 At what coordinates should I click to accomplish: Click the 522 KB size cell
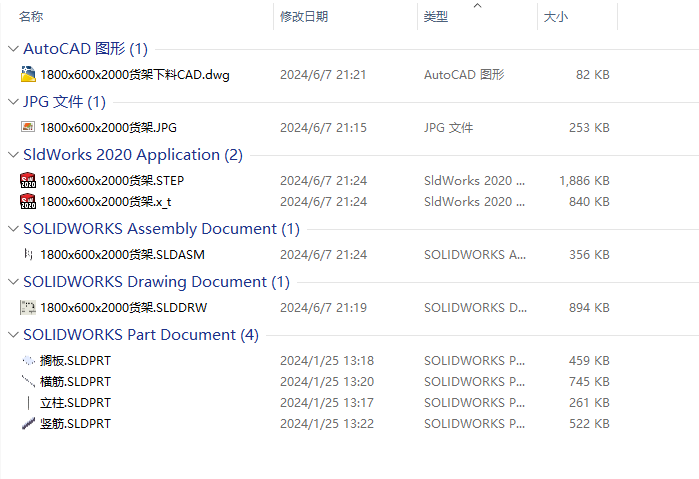point(589,424)
